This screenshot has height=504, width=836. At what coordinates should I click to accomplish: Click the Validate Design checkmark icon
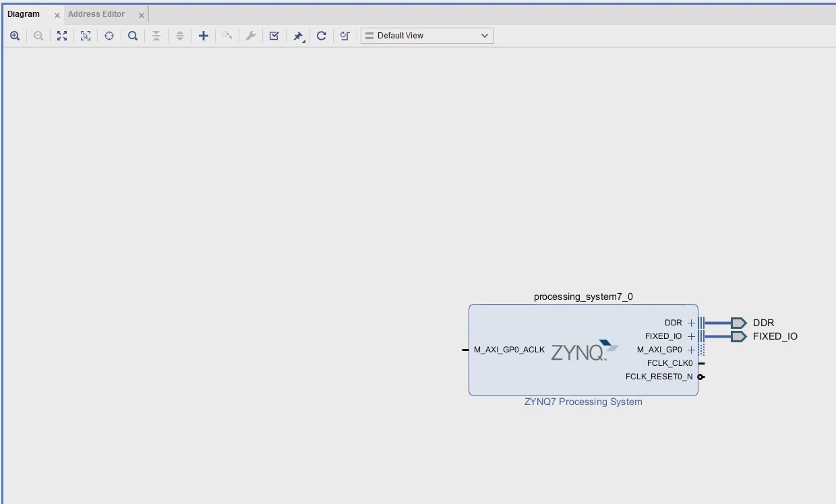click(x=274, y=36)
